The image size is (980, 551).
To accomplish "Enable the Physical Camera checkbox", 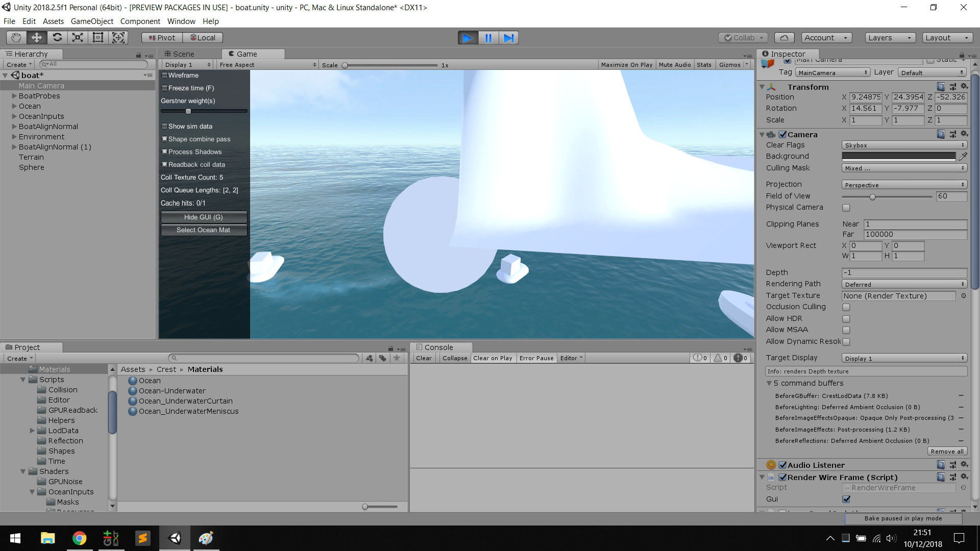I will pyautogui.click(x=846, y=207).
